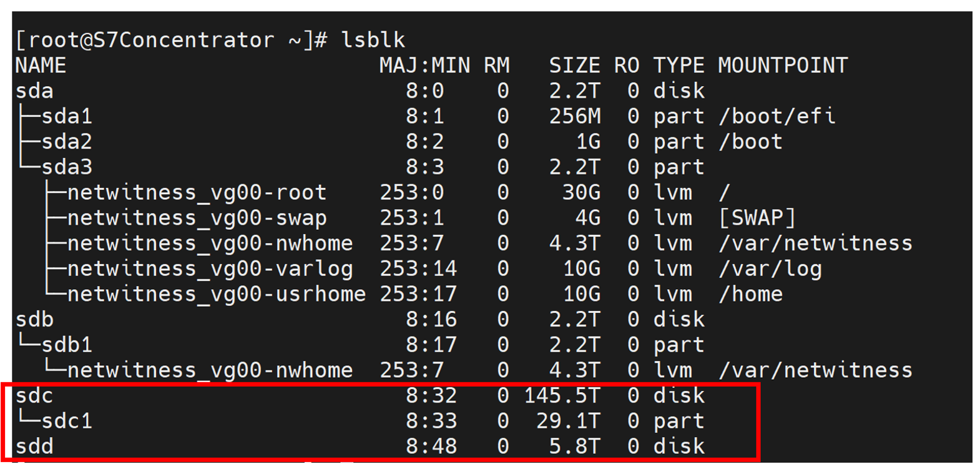The width and height of the screenshot is (980, 469).
Task: Click the netwitness_vg00-usrhome volume name
Action: [216, 294]
